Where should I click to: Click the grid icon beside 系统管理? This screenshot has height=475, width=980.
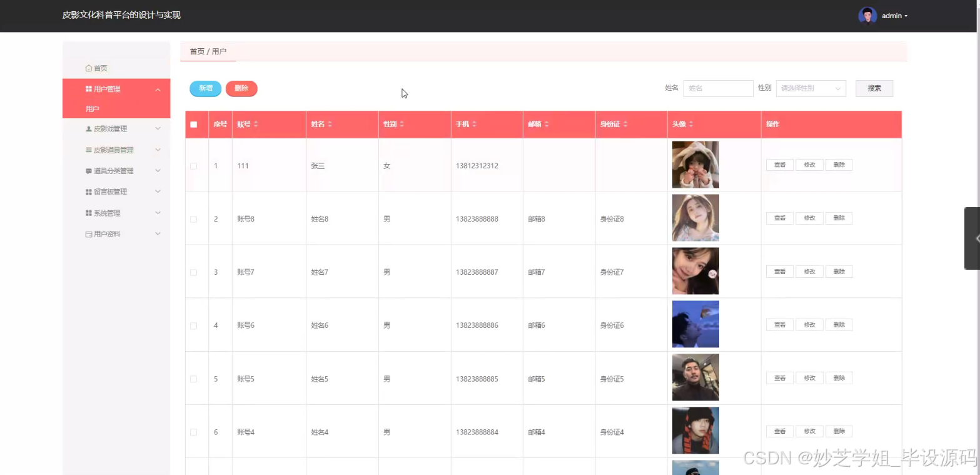pos(89,213)
